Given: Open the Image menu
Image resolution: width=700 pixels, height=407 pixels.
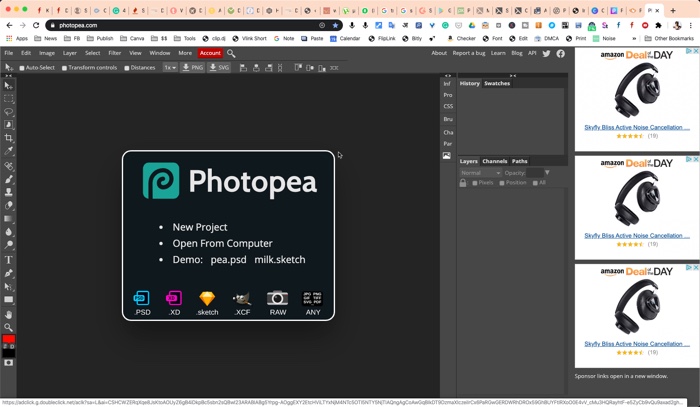Looking at the screenshot, I should [x=47, y=53].
